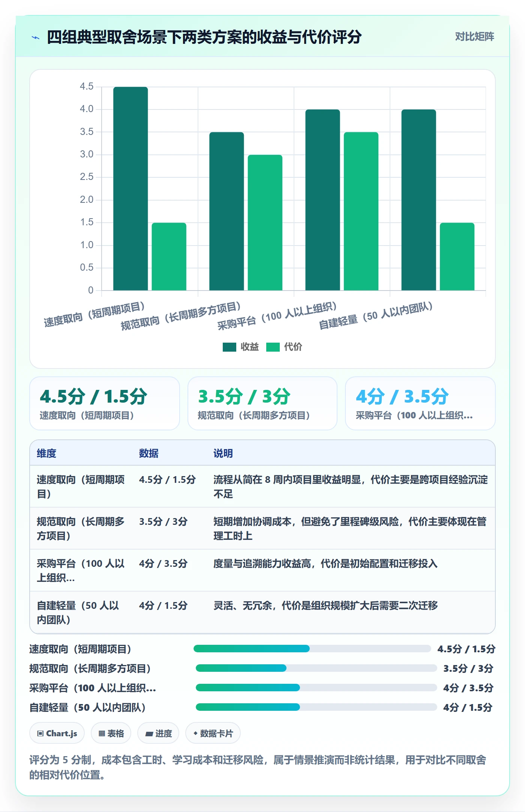Image resolution: width=525 pixels, height=812 pixels.
Task: Click the 说明 column header
Action: point(223,453)
